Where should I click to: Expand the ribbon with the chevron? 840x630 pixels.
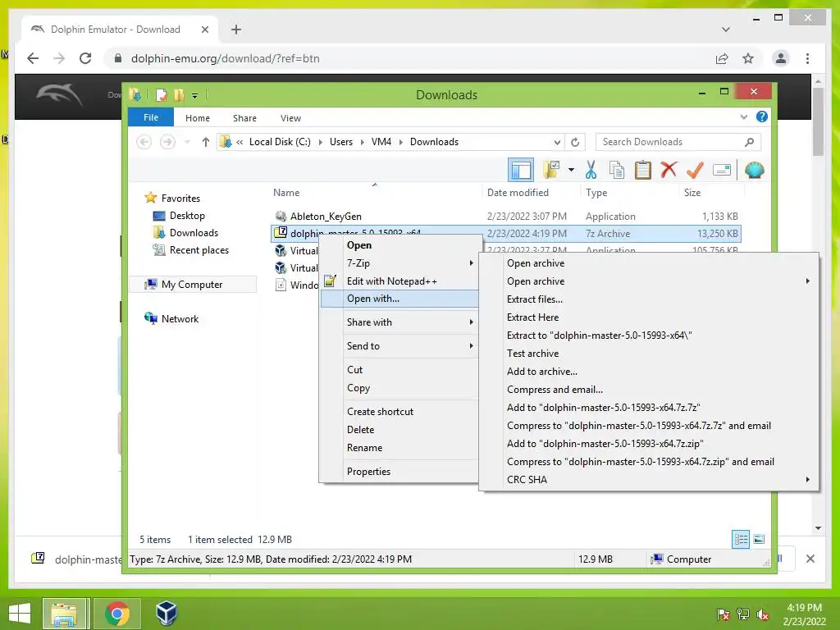click(743, 116)
